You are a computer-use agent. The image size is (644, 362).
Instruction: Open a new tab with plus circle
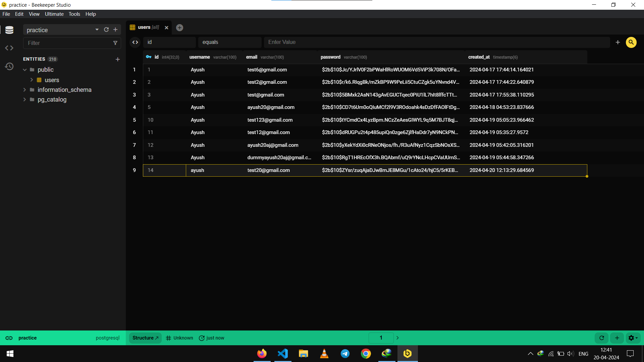point(179,28)
